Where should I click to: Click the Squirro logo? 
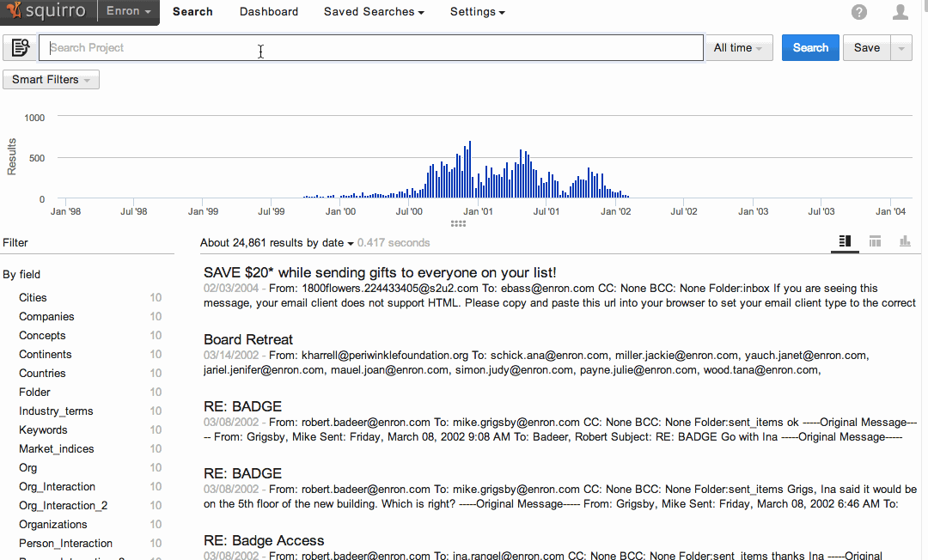coord(46,11)
